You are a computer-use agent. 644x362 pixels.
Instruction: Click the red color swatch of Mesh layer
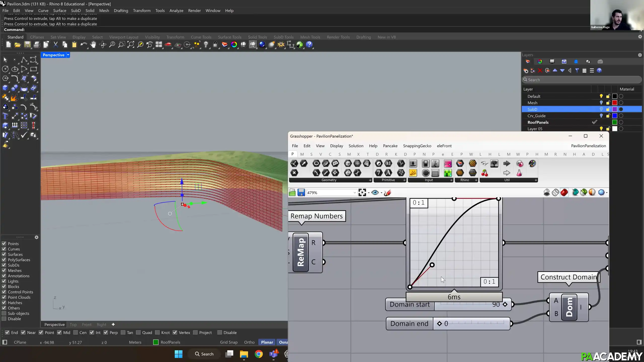tap(615, 103)
